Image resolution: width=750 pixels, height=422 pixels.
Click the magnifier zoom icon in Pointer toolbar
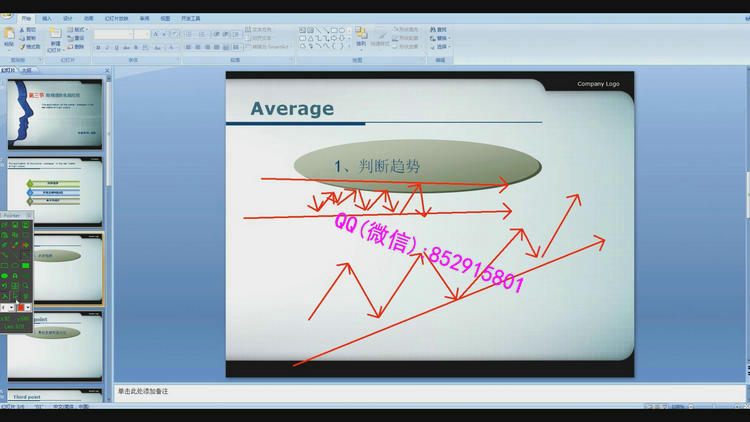point(26,285)
